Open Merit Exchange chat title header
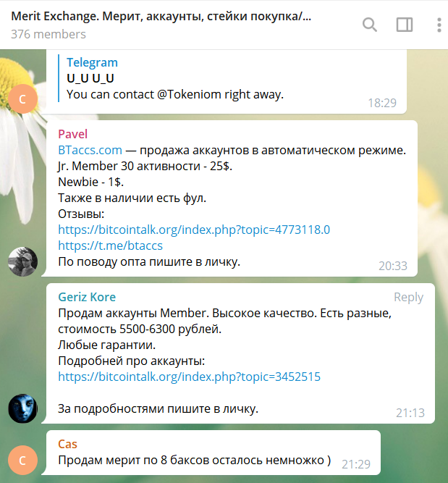The height and width of the screenshot is (483, 448). (x=161, y=16)
